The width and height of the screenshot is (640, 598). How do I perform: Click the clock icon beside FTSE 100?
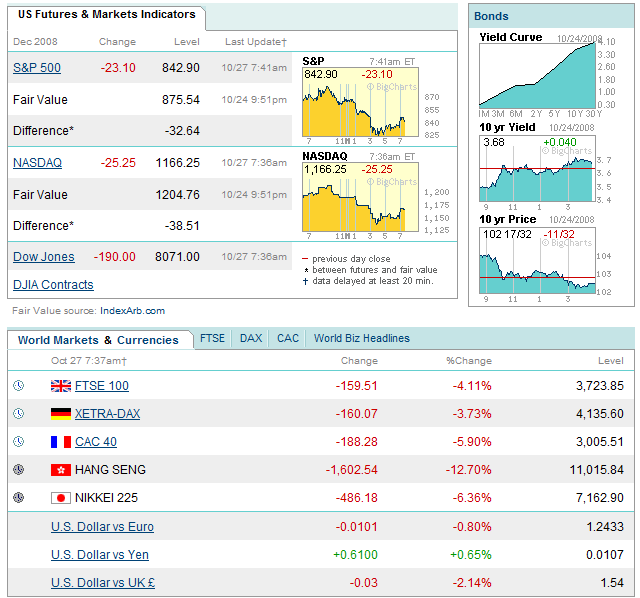click(18, 385)
